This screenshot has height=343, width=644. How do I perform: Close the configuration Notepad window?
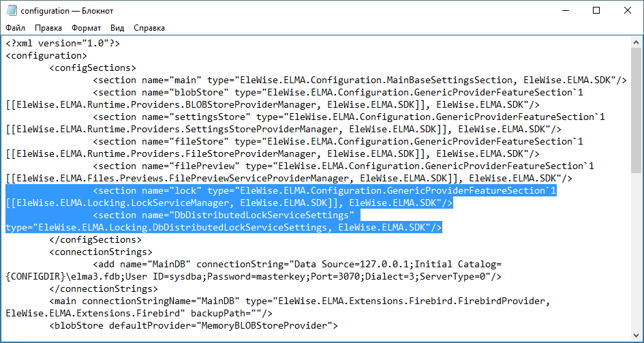tap(628, 11)
